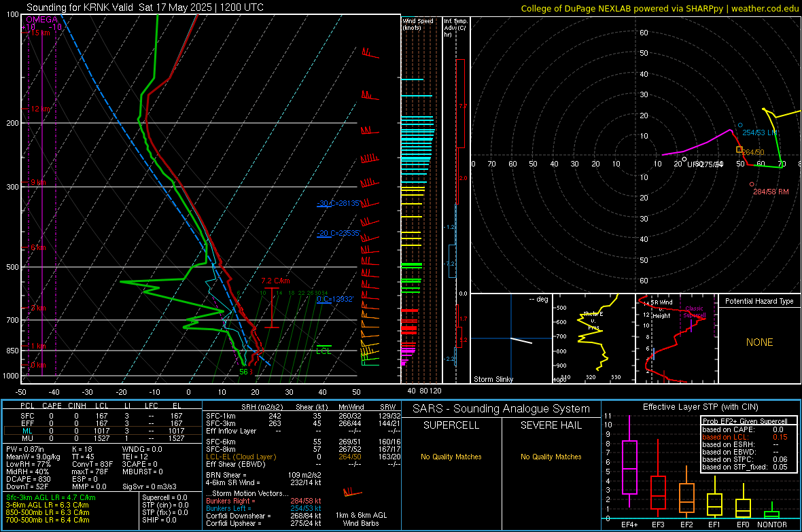802x532 pixels.
Task: Click the Sounding for KRNK title
Action: click(145, 7)
